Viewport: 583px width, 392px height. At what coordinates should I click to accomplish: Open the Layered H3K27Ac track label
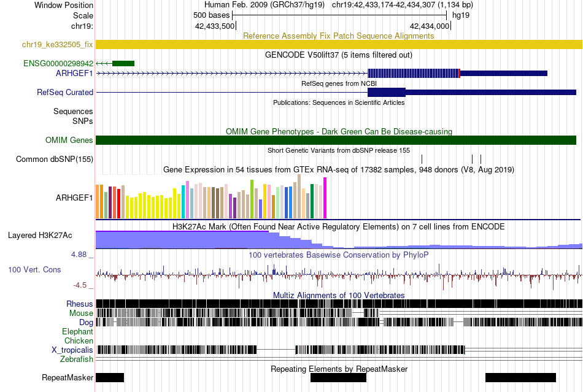40,235
